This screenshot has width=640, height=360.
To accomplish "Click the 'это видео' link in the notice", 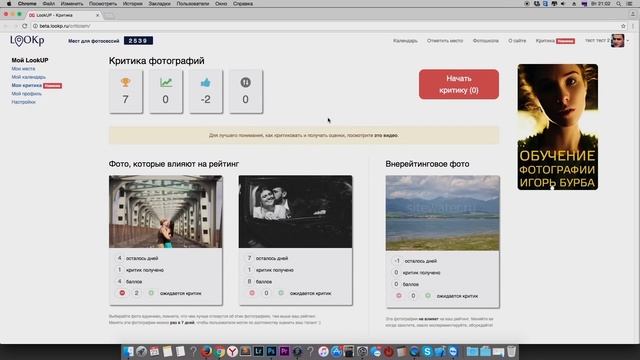I will pos(386,135).
